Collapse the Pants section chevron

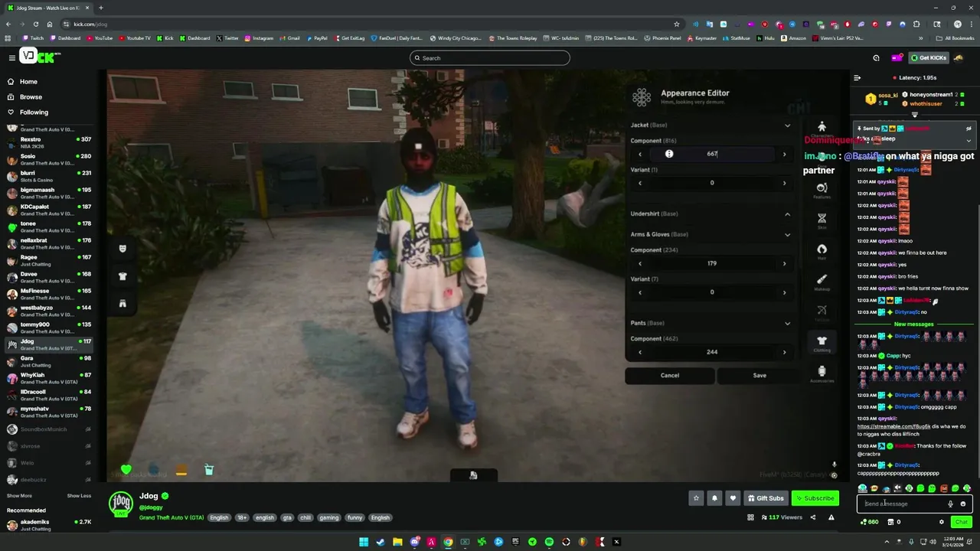tap(787, 324)
